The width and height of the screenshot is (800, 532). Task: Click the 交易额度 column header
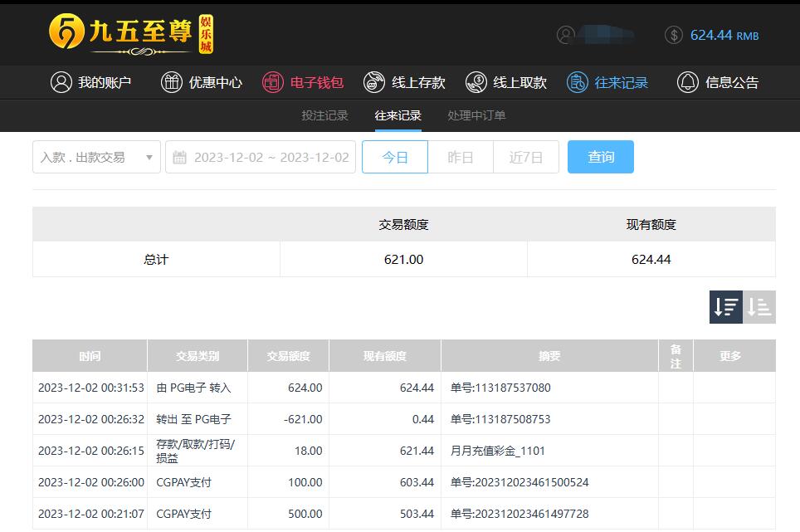288,356
